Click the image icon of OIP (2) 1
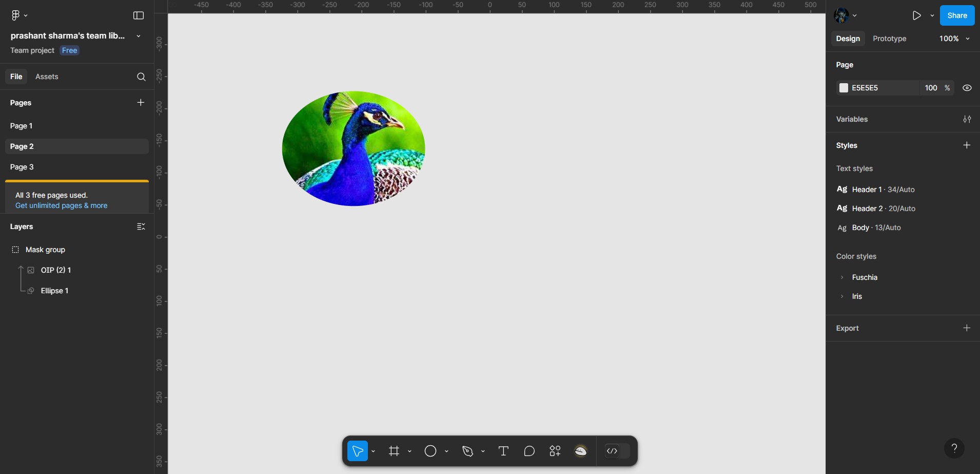Image resolution: width=980 pixels, height=474 pixels. pyautogui.click(x=31, y=270)
